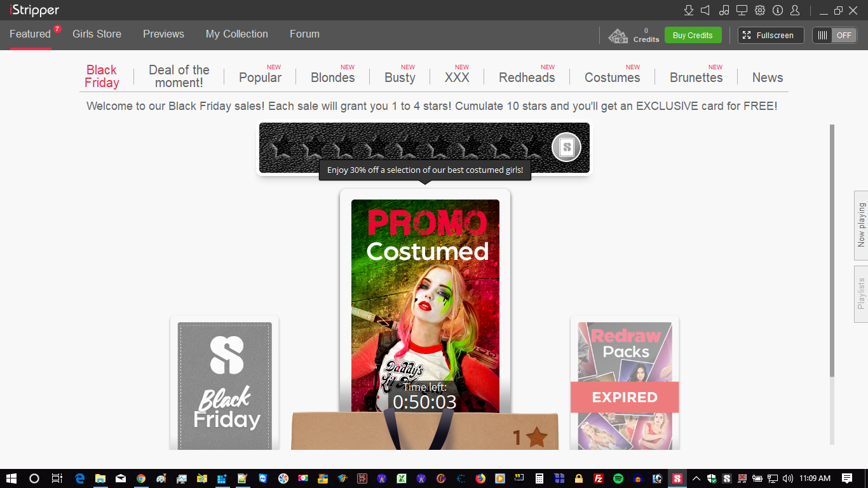Switch to the Previews tab

(x=163, y=34)
